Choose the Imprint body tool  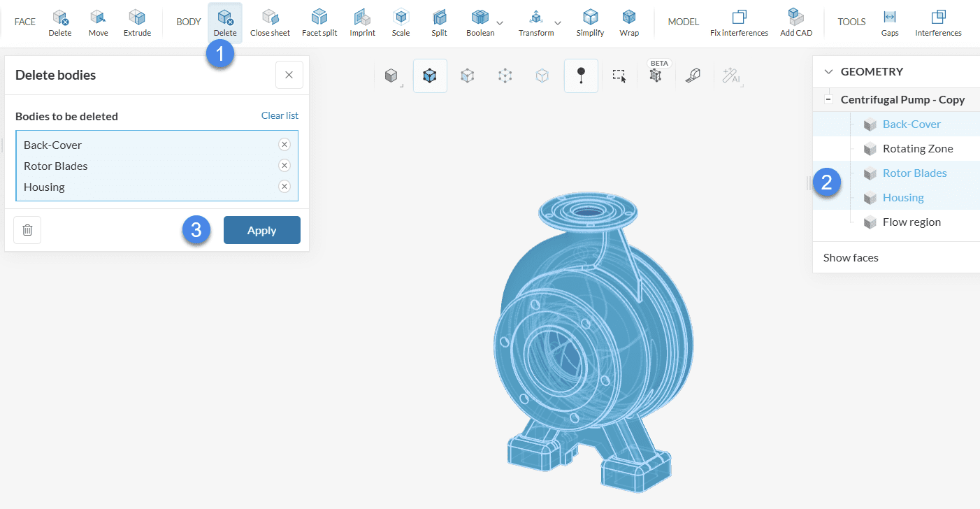pos(362,22)
